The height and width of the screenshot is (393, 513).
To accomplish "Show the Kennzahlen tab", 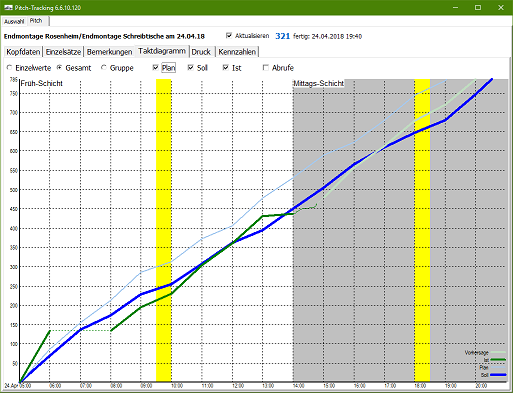I will pos(237,52).
